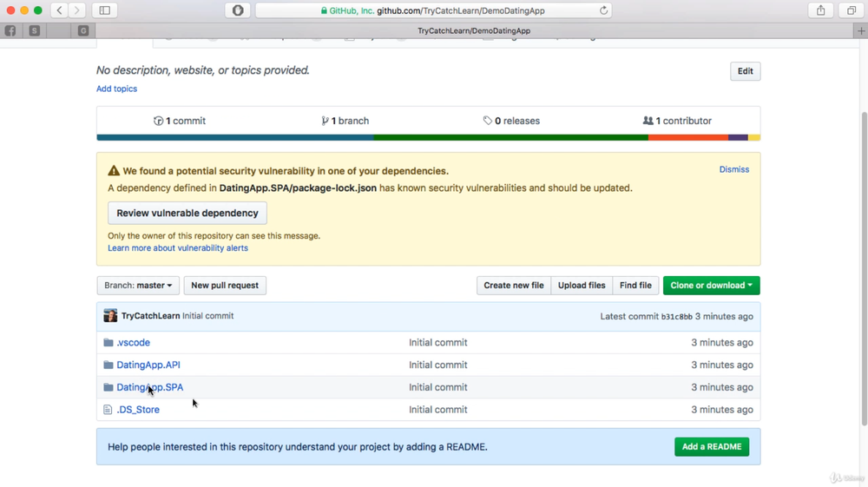
Task: Click the 3 minutes ago for .vscode
Action: click(722, 343)
